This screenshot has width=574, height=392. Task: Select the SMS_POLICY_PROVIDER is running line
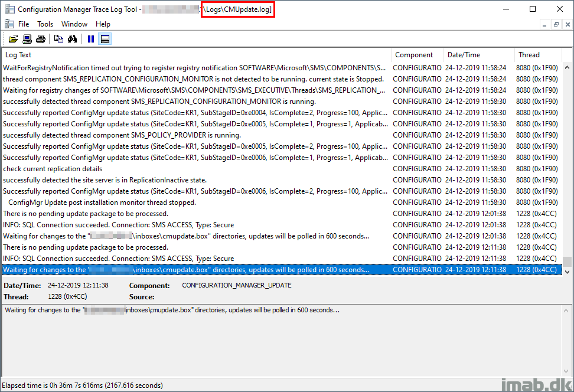pos(282,135)
